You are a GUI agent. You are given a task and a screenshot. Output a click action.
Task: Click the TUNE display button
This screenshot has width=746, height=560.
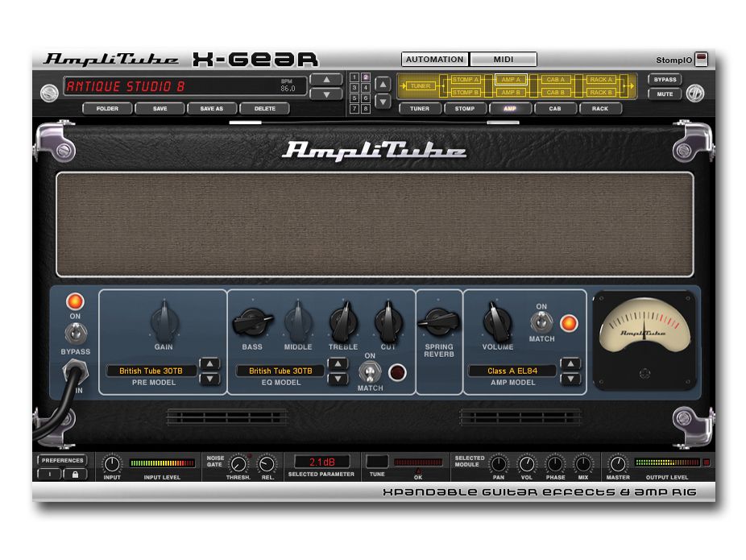(377, 462)
